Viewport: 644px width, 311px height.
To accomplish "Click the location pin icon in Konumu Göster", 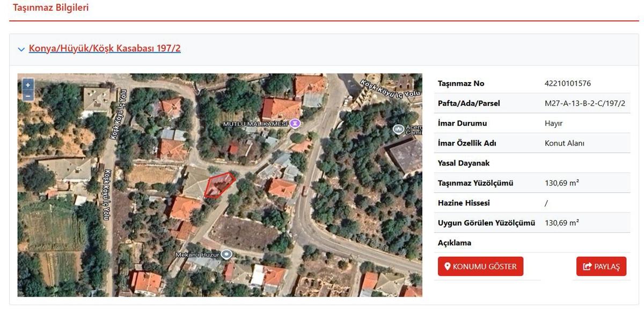I will point(447,266).
